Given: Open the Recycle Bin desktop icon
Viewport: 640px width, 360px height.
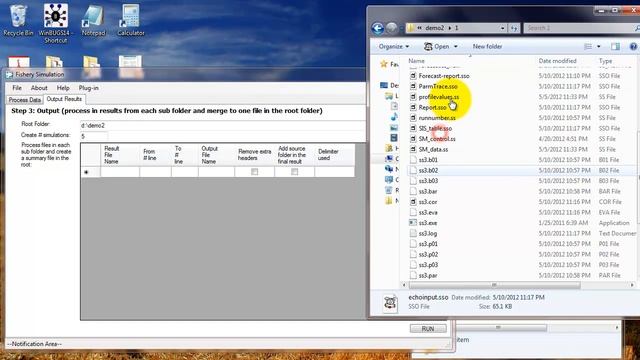Looking at the screenshot, I should [x=18, y=20].
